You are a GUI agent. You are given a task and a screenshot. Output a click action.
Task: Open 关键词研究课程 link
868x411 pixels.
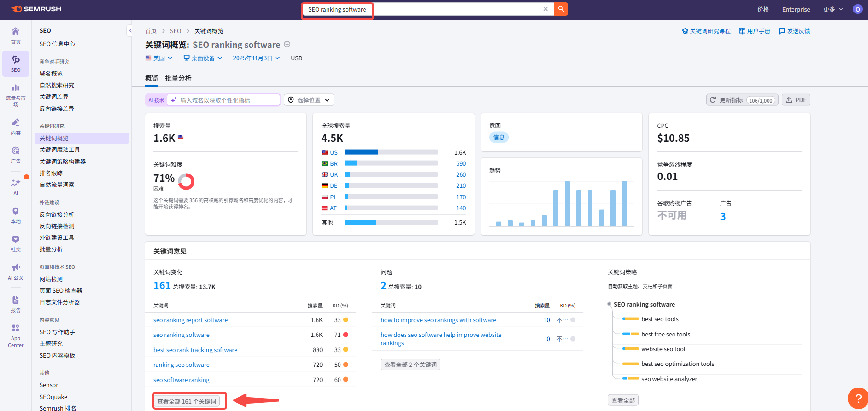[x=706, y=31]
